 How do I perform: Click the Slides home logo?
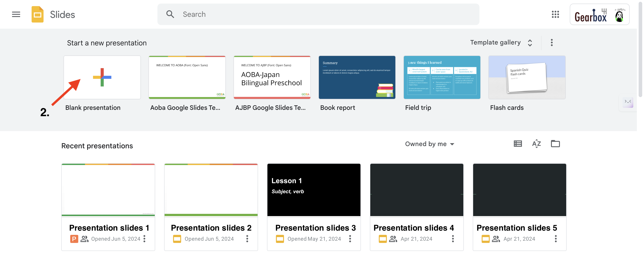tap(38, 14)
